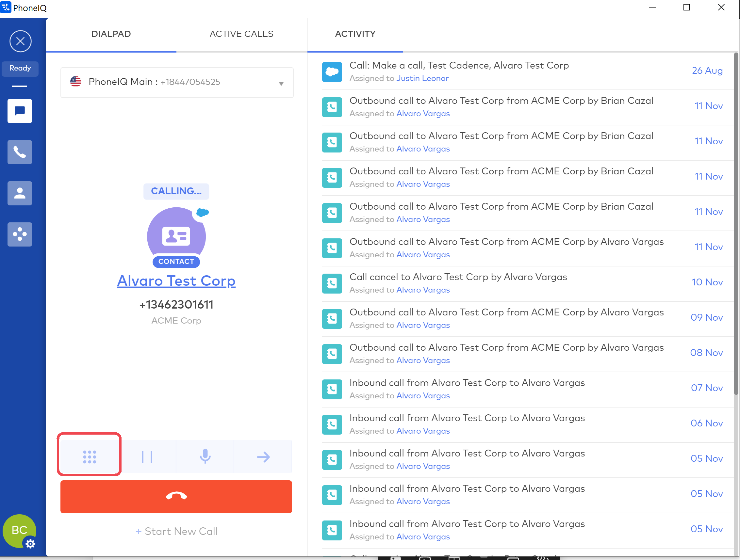Click call icon of the 08 Nov outbound call
This screenshot has width=740, height=560.
[x=332, y=354]
